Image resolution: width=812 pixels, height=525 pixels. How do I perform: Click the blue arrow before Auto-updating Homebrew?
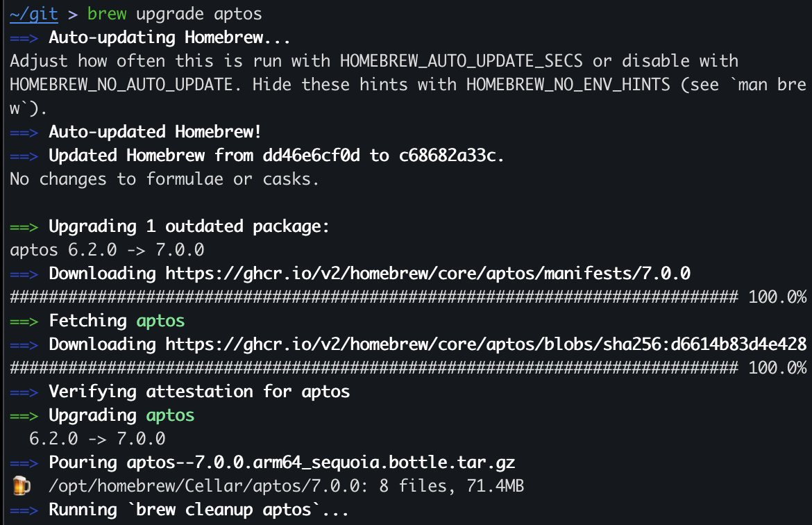(24, 38)
